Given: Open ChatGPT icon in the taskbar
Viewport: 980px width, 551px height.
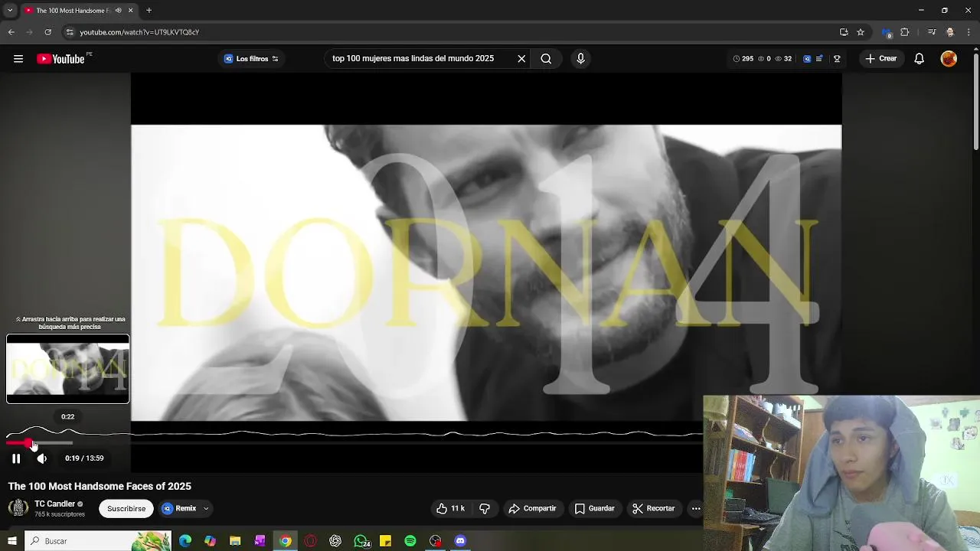Looking at the screenshot, I should tap(335, 541).
